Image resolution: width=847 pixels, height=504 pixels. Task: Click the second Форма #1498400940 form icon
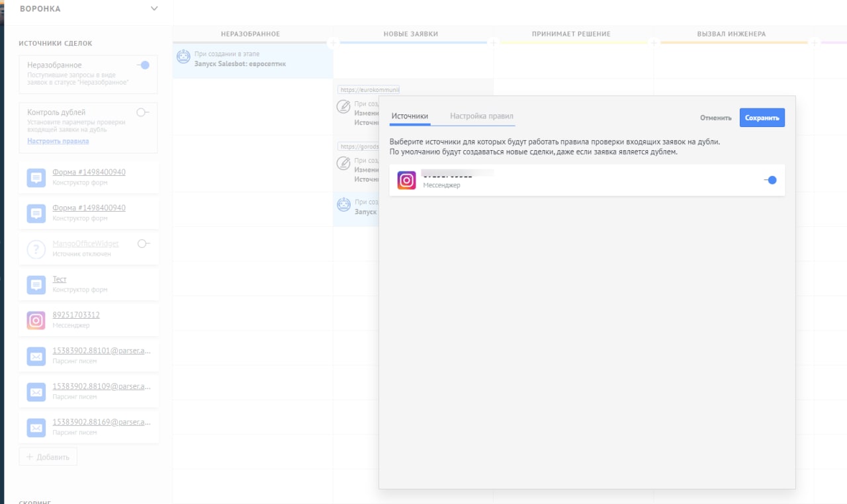pyautogui.click(x=36, y=213)
